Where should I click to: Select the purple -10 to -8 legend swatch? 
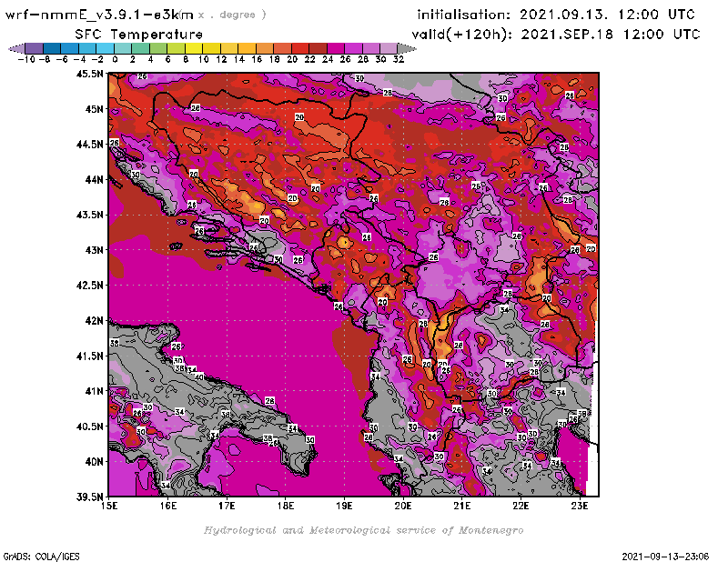tap(34, 48)
